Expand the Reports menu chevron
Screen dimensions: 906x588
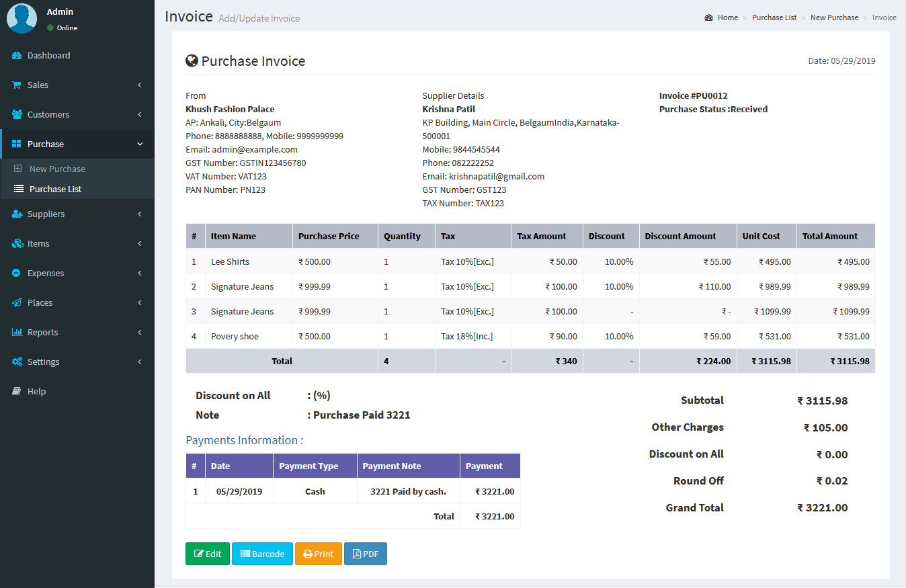tap(140, 333)
